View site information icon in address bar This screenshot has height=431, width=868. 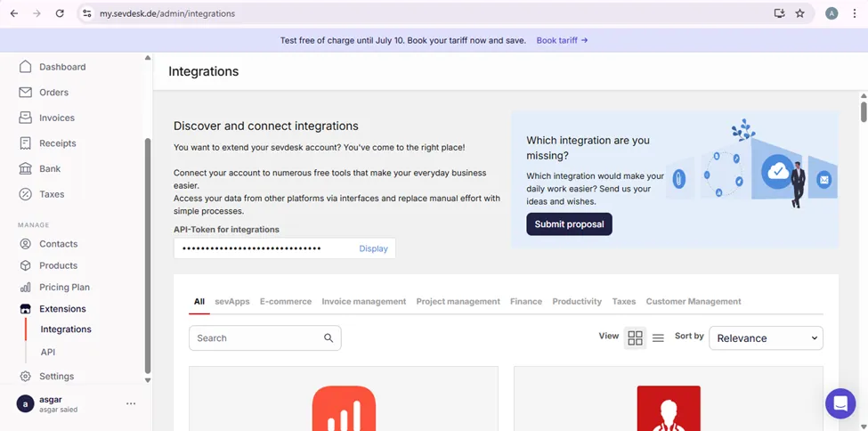pyautogui.click(x=87, y=13)
